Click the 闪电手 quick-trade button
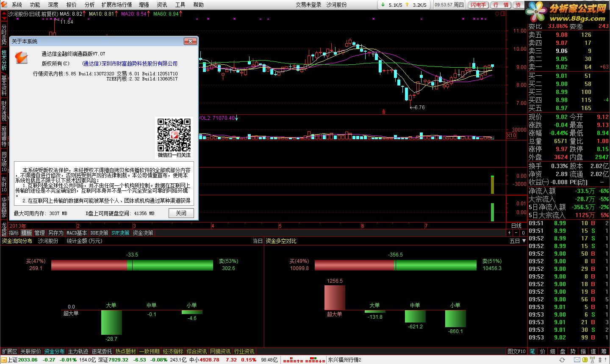The width and height of the screenshot is (610, 364). pos(478,5)
